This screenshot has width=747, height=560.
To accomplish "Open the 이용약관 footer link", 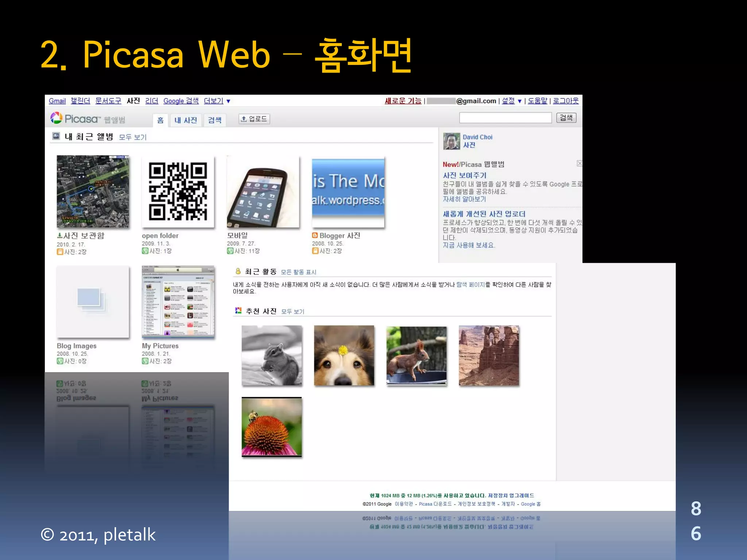I will (404, 504).
